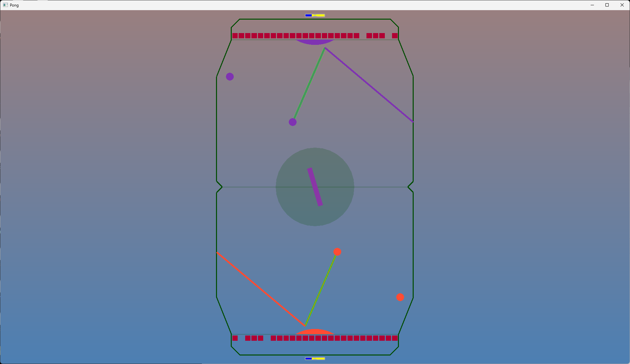Viewport: 630px width, 364px height.
Task: Click the isolated leftmost brick in bottom row
Action: coord(235,338)
